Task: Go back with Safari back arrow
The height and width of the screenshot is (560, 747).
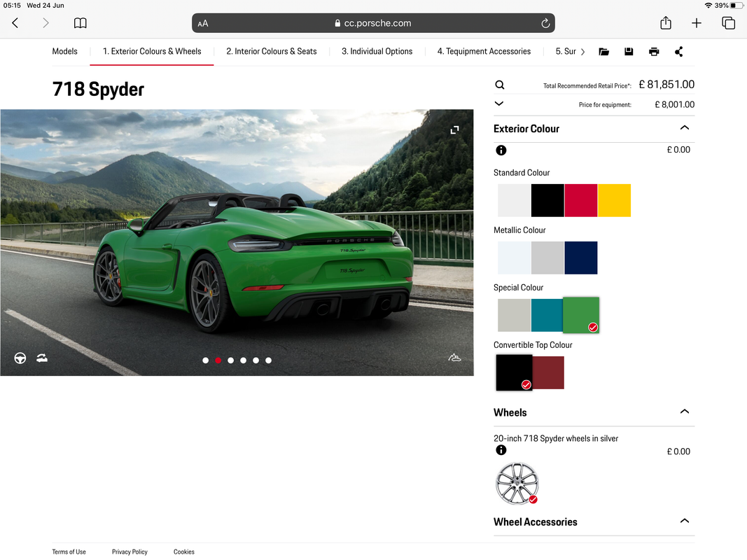Action: click(x=15, y=23)
